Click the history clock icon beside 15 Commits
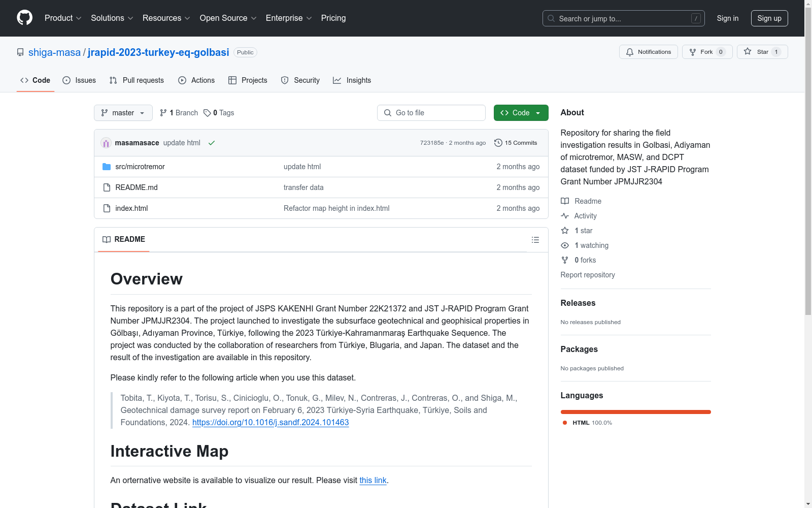 point(498,143)
